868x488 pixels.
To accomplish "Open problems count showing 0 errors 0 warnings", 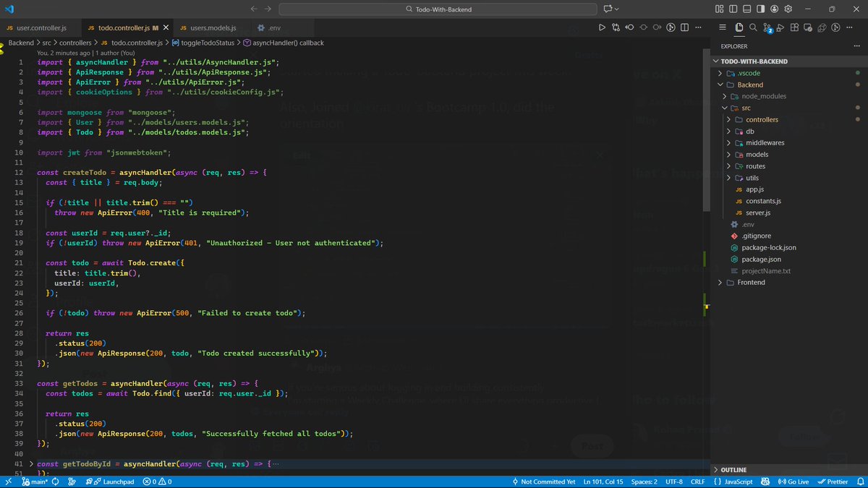I will (157, 481).
